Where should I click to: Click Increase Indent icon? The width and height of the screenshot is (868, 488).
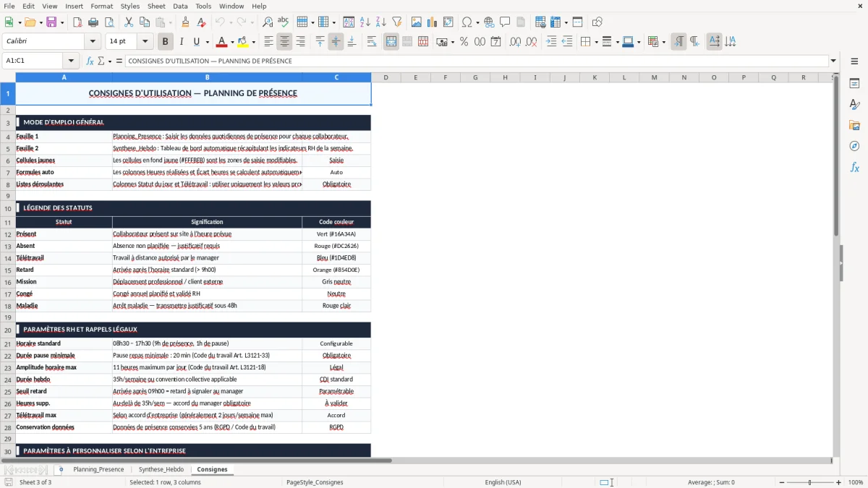click(551, 42)
